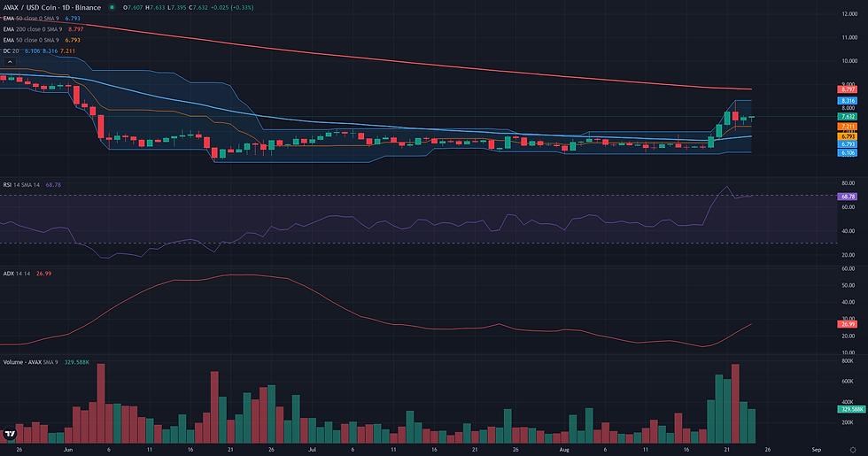Click the 600K volume axis label
This screenshot has height=456, width=868.
pyautogui.click(x=847, y=382)
